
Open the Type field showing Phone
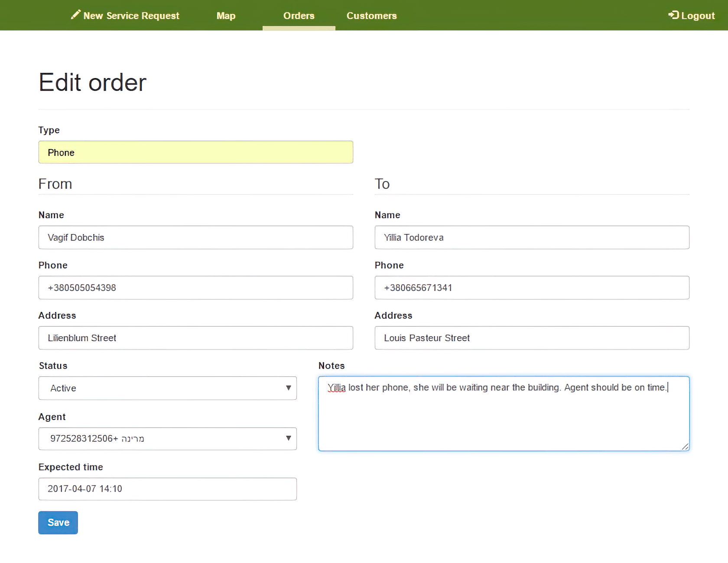pos(195,152)
